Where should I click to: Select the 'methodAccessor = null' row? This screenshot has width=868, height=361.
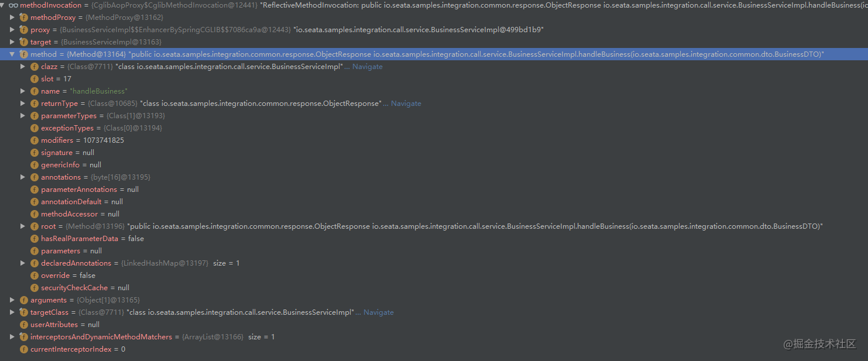pyautogui.click(x=434, y=214)
